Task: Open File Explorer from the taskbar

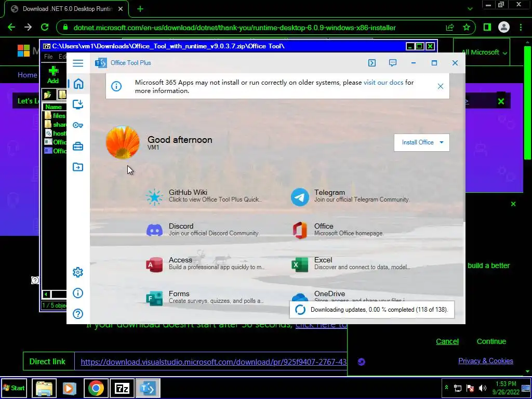Action: coord(44,388)
